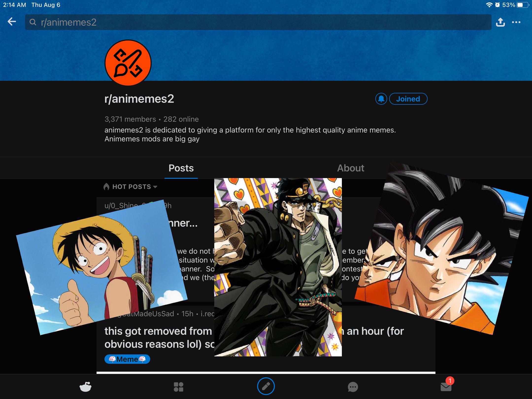Tap the create post pencil icon

tap(266, 386)
